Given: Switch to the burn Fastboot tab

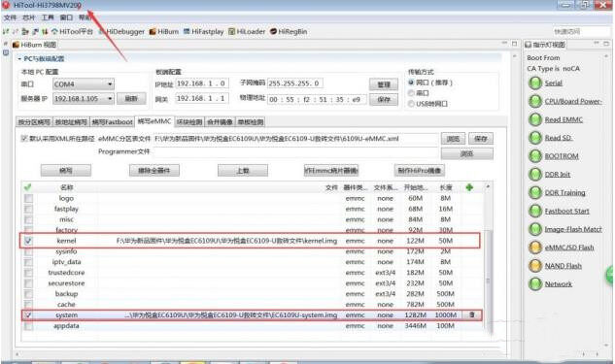Looking at the screenshot, I should point(112,122).
